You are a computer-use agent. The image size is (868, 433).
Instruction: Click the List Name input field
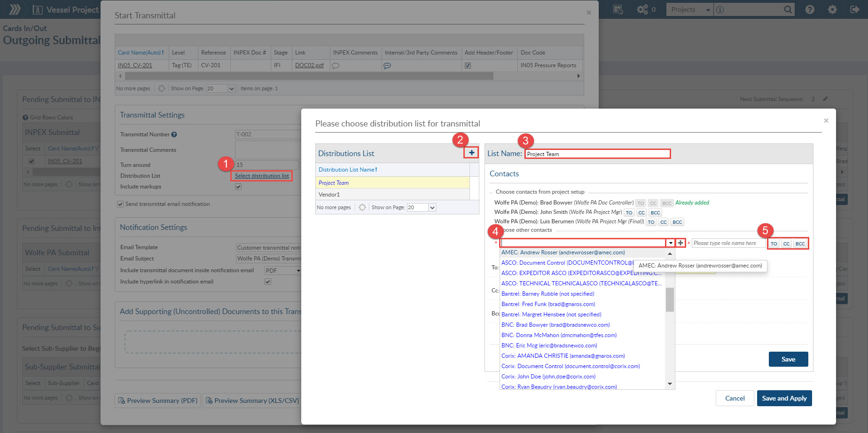[x=597, y=154]
